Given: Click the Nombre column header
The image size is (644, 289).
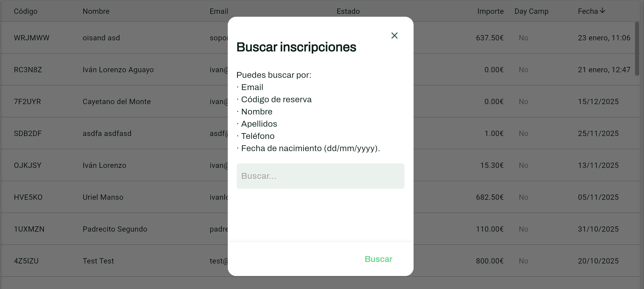Looking at the screenshot, I should 96,11.
